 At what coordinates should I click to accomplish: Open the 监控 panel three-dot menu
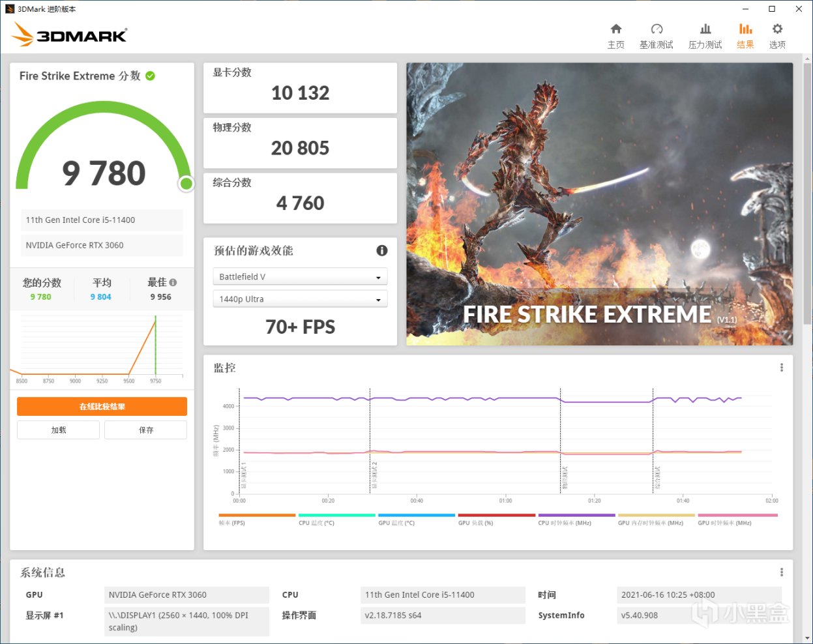pyautogui.click(x=782, y=368)
